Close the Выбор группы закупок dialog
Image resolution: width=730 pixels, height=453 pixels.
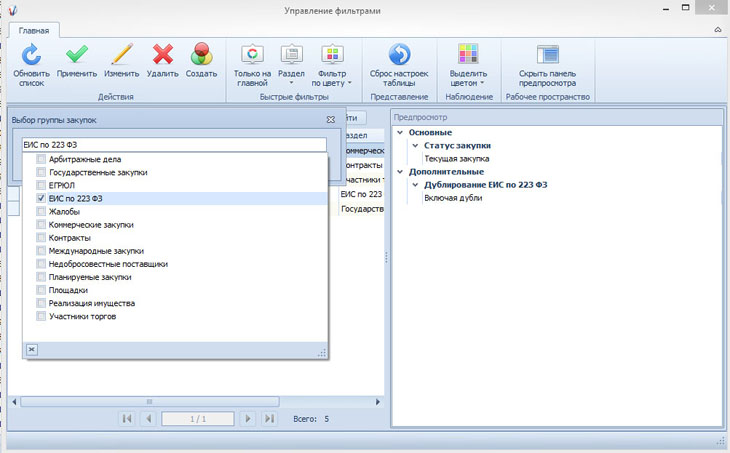tap(330, 120)
